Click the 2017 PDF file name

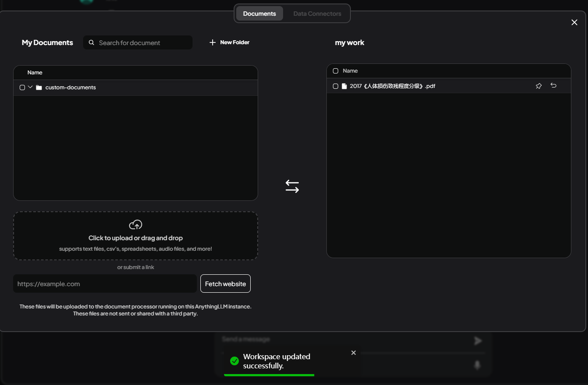click(392, 86)
